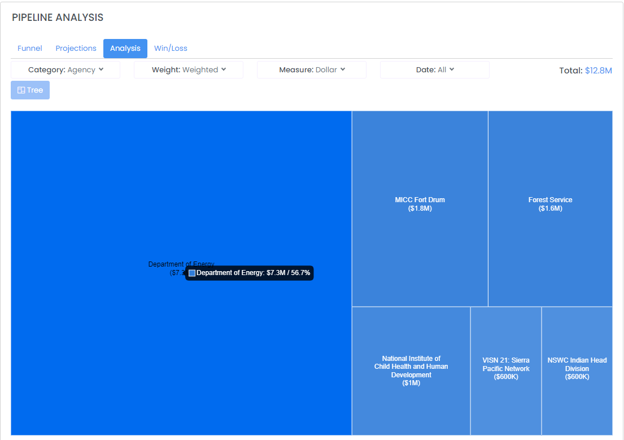Open the Projections tab

coord(76,48)
